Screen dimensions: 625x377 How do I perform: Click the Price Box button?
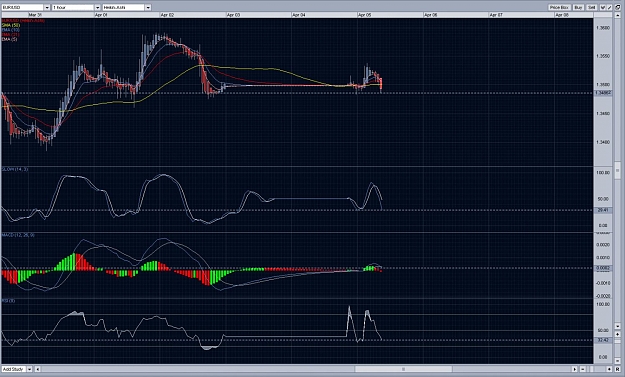click(559, 8)
